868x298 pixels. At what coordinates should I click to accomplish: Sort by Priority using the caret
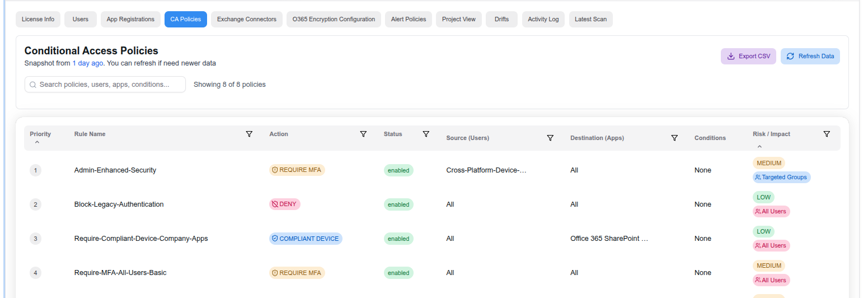[37, 143]
